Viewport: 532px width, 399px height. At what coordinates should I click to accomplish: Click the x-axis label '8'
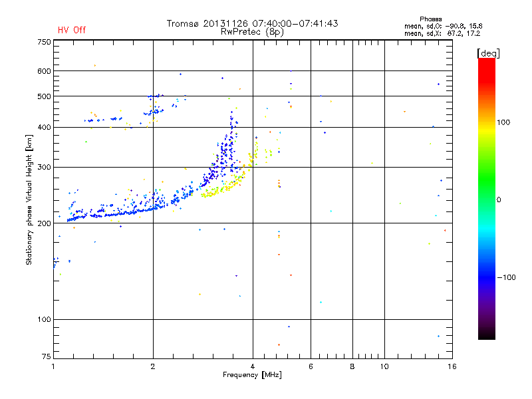352,366
